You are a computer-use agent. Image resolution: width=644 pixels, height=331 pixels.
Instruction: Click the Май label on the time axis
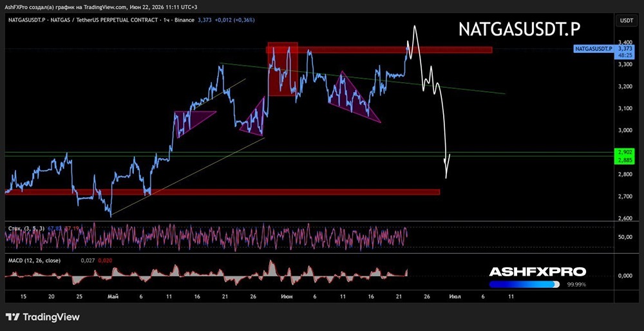(x=111, y=296)
